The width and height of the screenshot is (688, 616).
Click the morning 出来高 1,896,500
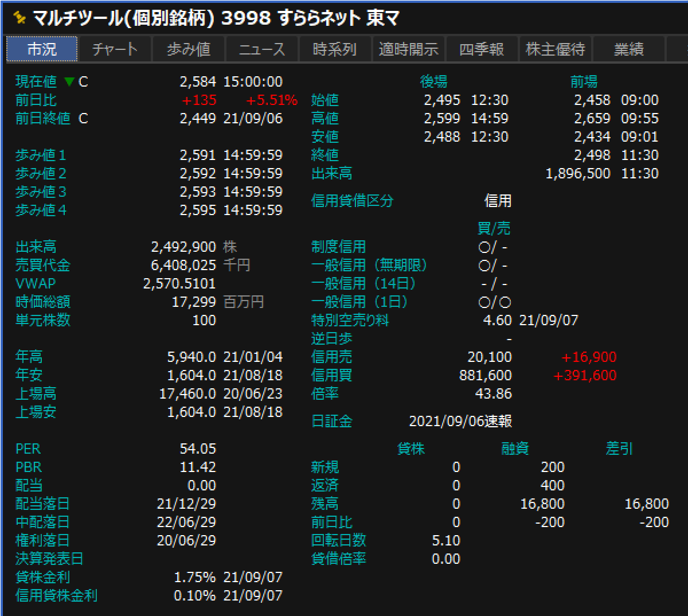[x=578, y=174]
